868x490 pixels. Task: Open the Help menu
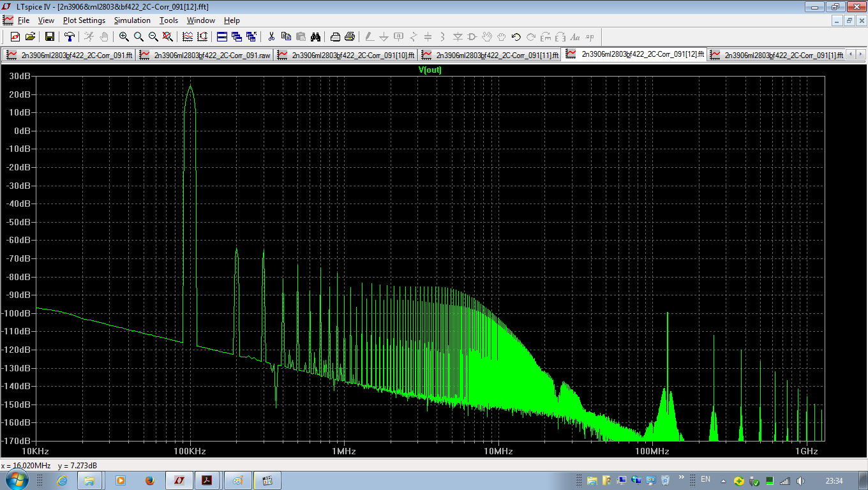(x=232, y=20)
